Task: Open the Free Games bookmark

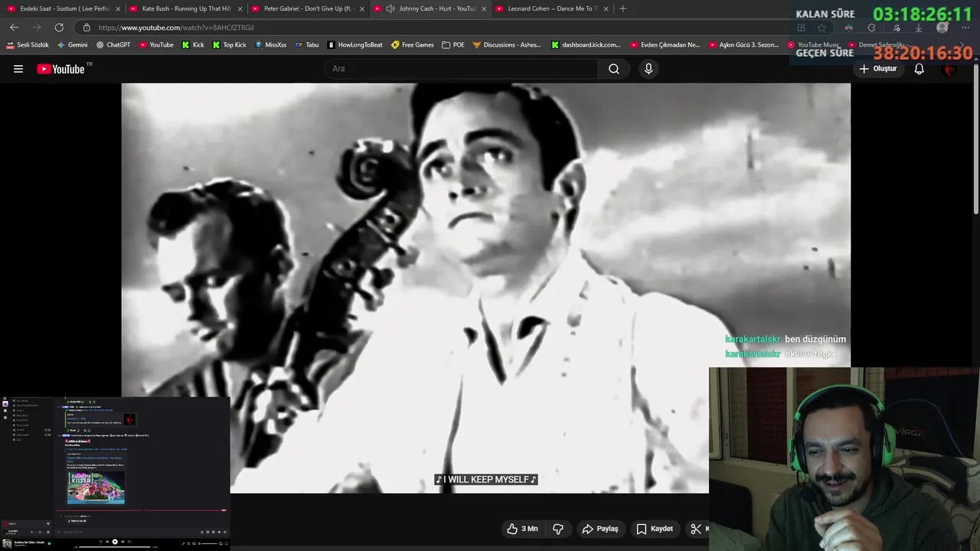Action: (413, 45)
